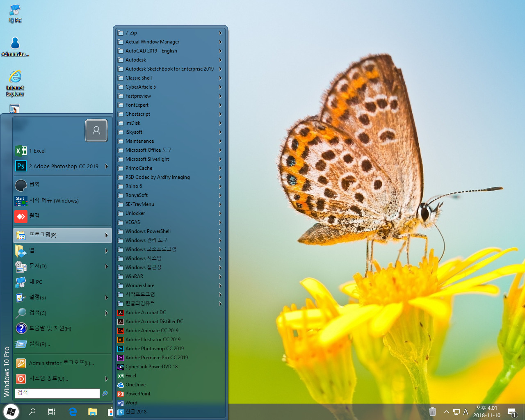Open the Classic Shell folder

click(170, 78)
